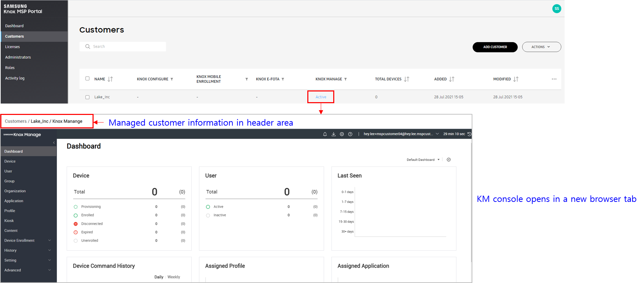Viewport: 644px width, 283px height.
Task: Open Knox E-FOTA column filter
Action: (283, 79)
